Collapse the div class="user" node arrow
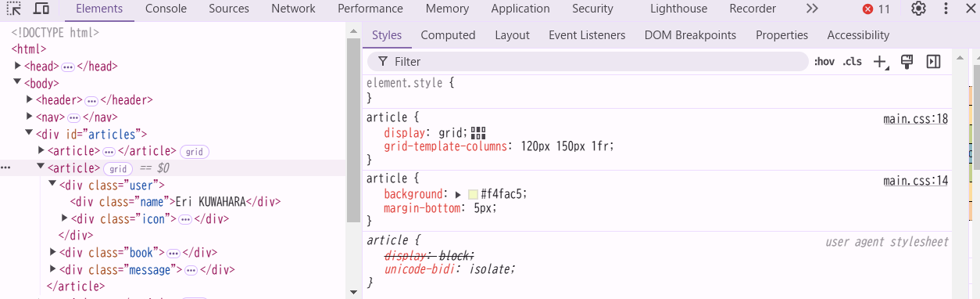This screenshot has height=299, width=980. pos(53,184)
